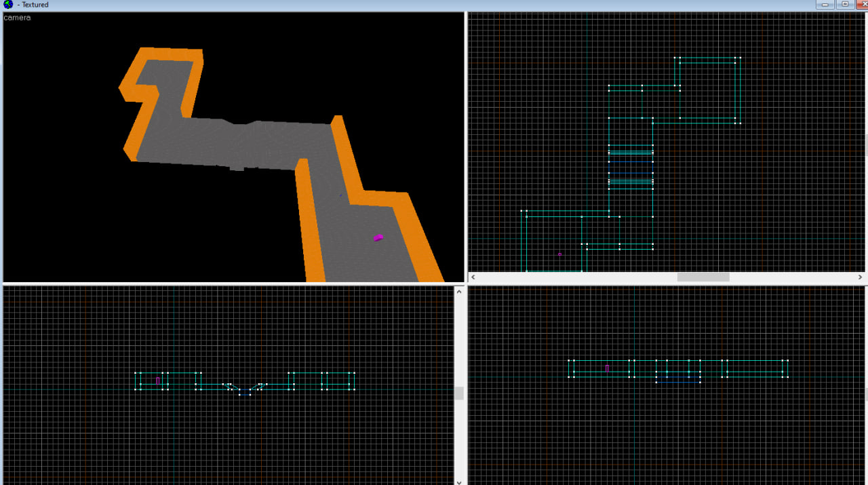Image resolution: width=868 pixels, height=485 pixels.
Task: Click the globe application icon in title bar
Action: coord(8,4)
